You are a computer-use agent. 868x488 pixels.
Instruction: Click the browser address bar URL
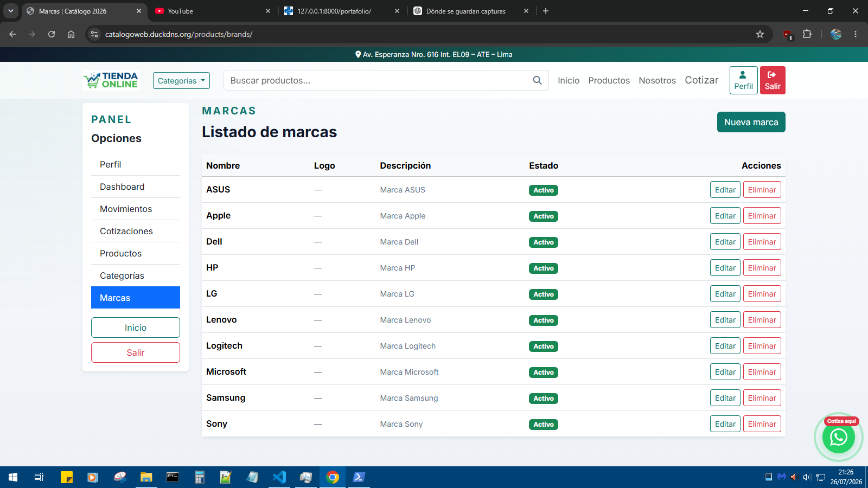[178, 34]
